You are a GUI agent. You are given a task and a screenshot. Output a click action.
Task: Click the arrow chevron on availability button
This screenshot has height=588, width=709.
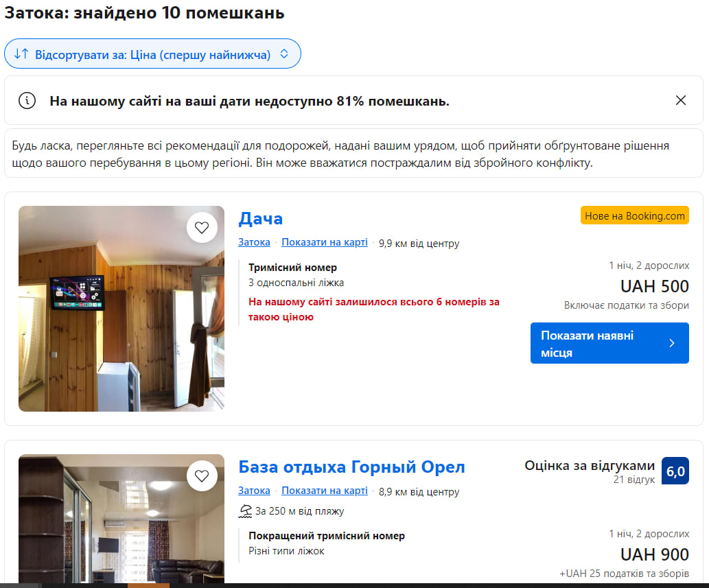click(672, 343)
